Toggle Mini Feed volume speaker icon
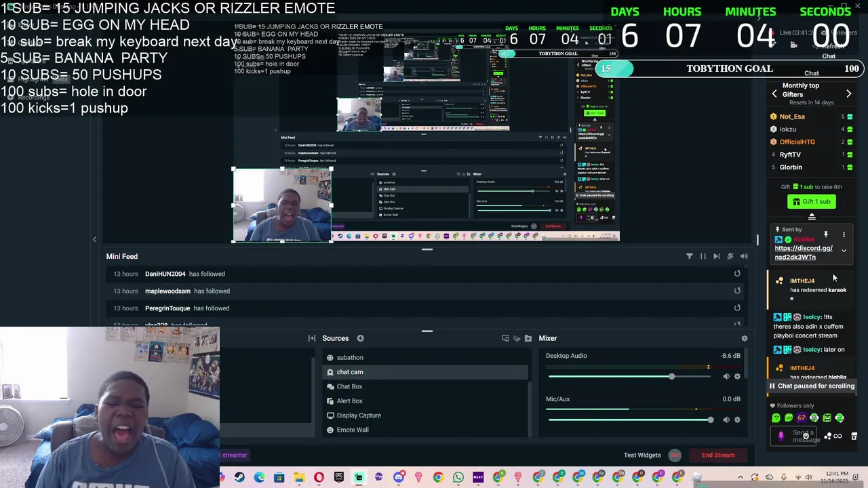 [x=744, y=256]
